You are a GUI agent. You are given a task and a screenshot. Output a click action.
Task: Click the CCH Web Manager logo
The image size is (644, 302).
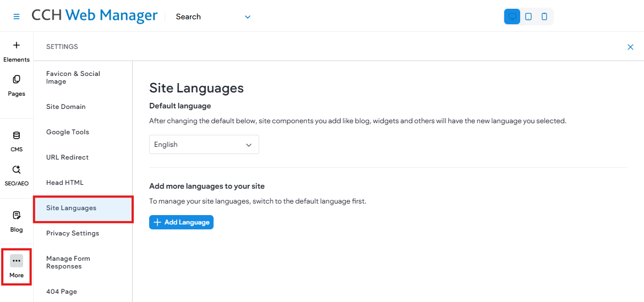[95, 15]
